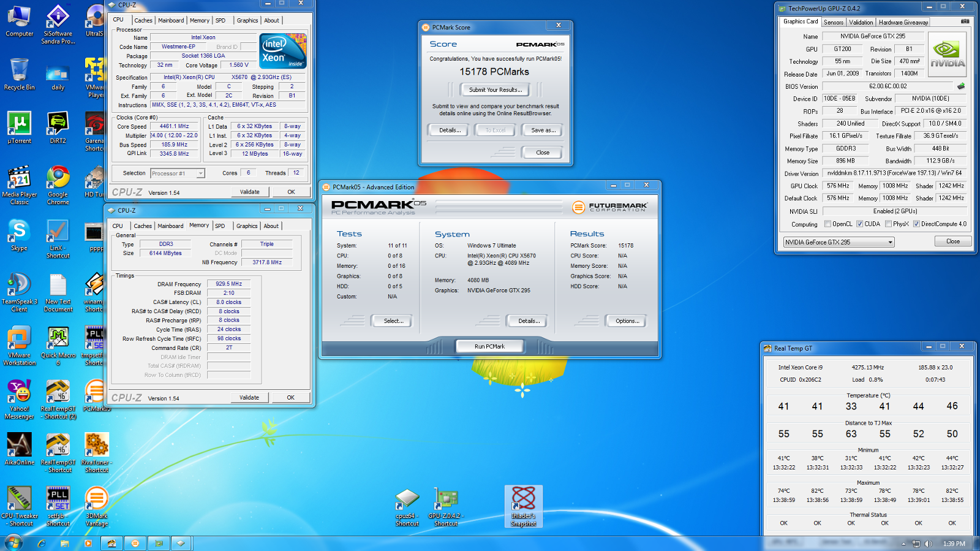
Task: Open Media Player Classic desktop icon
Action: (x=19, y=185)
